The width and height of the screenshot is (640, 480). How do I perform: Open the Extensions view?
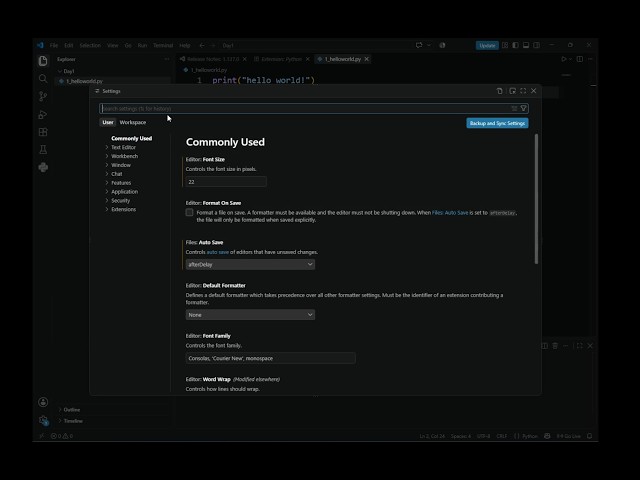(43, 132)
